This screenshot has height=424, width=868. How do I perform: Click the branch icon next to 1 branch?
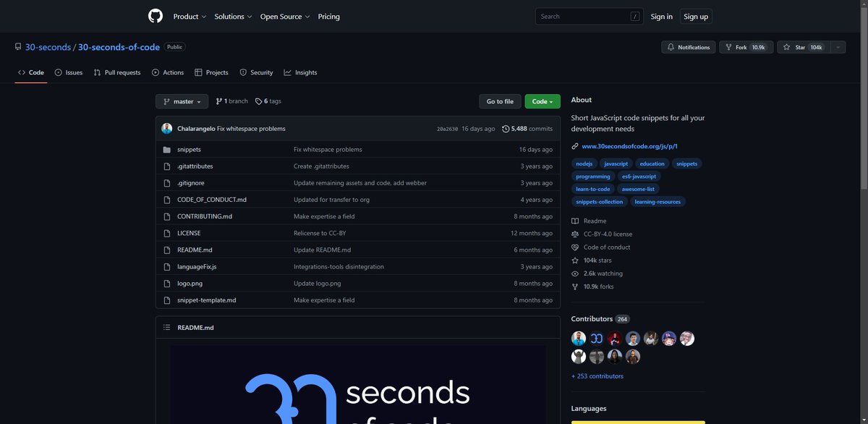pos(219,101)
